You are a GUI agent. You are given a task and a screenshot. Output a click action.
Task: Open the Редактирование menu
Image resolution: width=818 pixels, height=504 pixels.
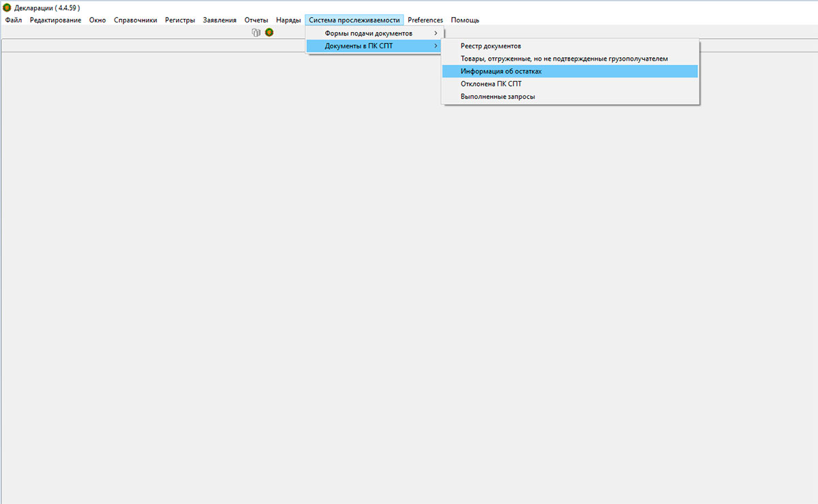pyautogui.click(x=55, y=20)
